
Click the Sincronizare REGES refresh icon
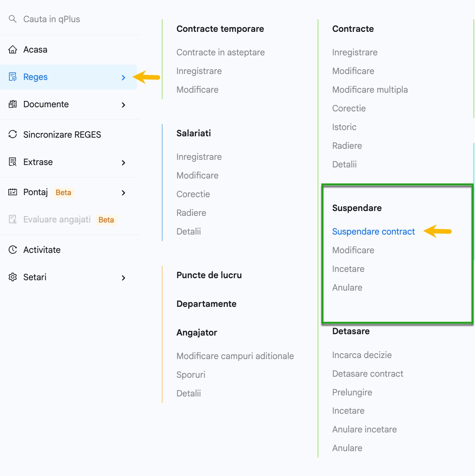click(13, 134)
